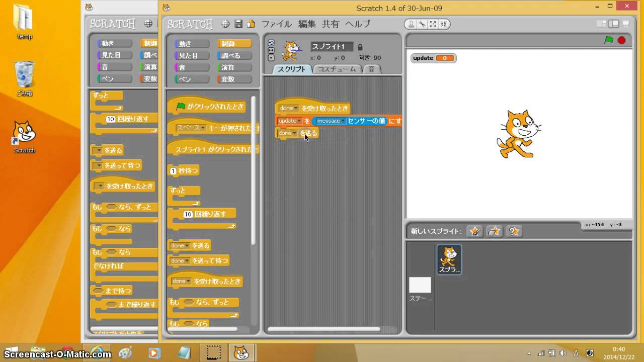Select the scissors delete tool
The image size is (644, 362).
[x=423, y=24]
